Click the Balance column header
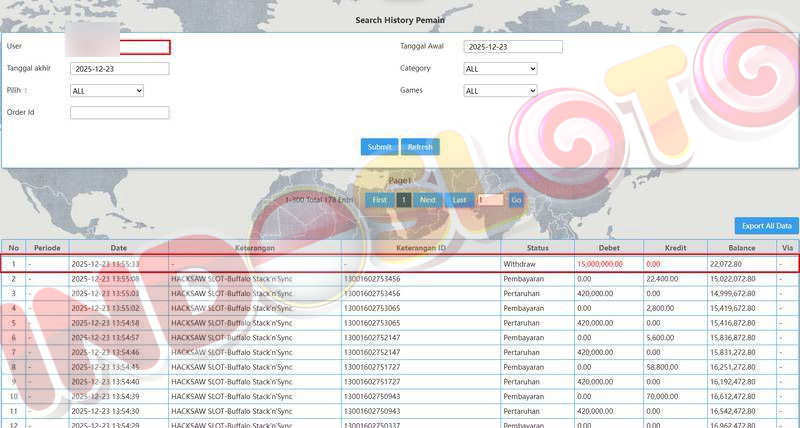 tap(741, 248)
